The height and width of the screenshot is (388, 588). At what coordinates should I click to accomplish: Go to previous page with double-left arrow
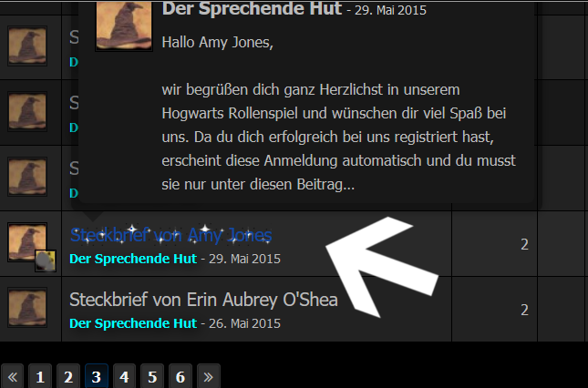point(12,376)
